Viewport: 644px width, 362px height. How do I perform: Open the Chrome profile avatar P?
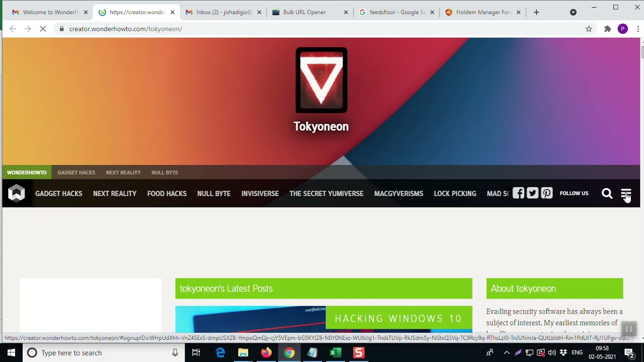click(623, 29)
